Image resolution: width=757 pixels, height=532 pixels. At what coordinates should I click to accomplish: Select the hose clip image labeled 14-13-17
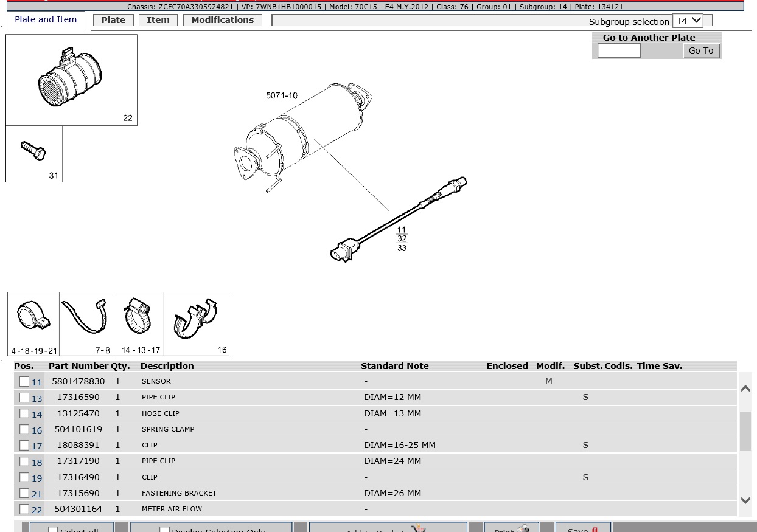pos(139,324)
